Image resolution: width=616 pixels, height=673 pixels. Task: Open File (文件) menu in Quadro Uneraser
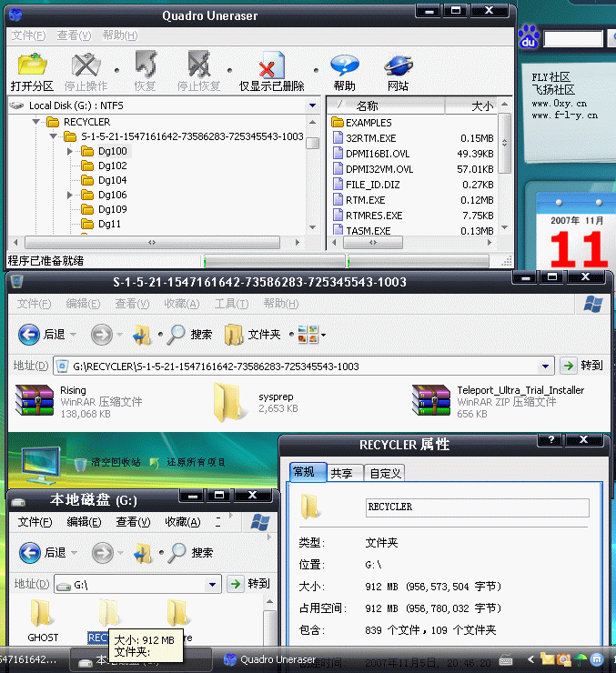tap(28, 35)
